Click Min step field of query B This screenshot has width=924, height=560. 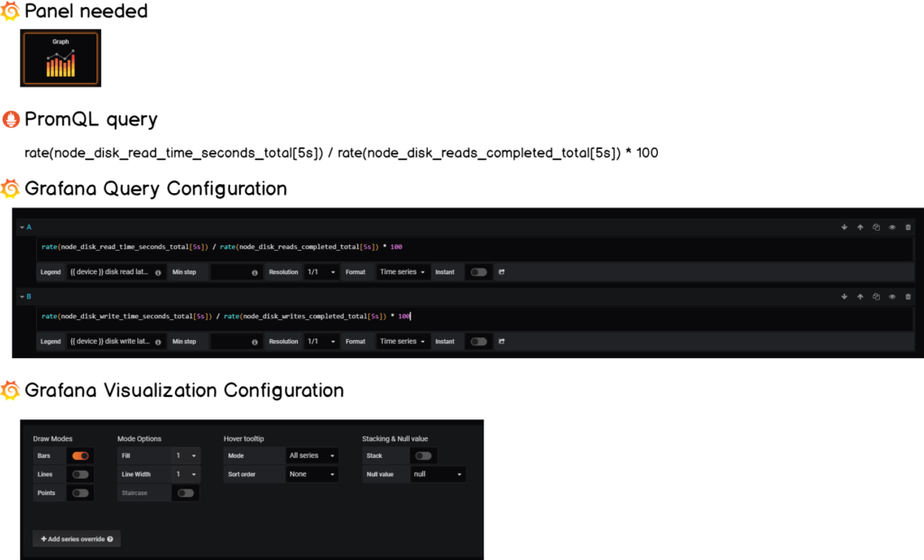tap(236, 342)
